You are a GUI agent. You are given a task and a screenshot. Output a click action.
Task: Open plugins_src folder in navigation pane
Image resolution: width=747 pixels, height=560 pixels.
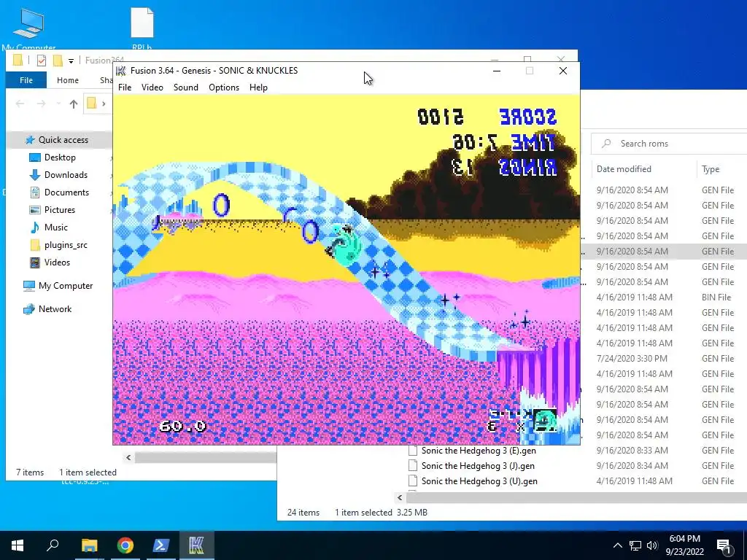pyautogui.click(x=66, y=245)
